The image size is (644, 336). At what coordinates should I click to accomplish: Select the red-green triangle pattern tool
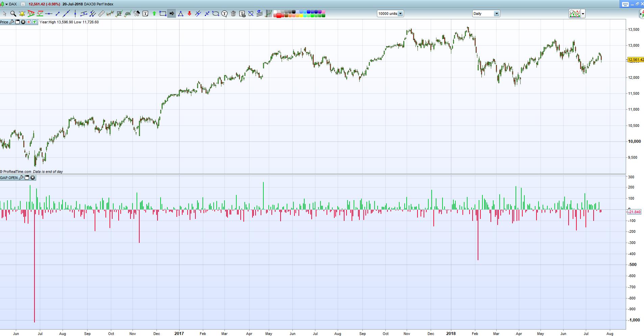31,14
